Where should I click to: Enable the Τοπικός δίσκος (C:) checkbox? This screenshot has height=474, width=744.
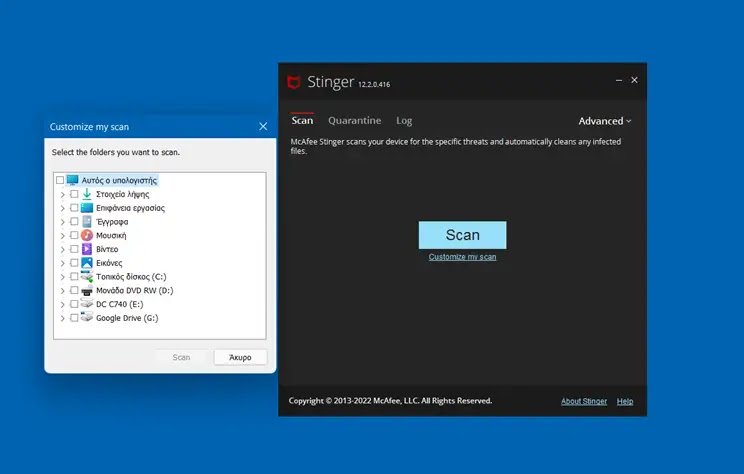pos(74,277)
